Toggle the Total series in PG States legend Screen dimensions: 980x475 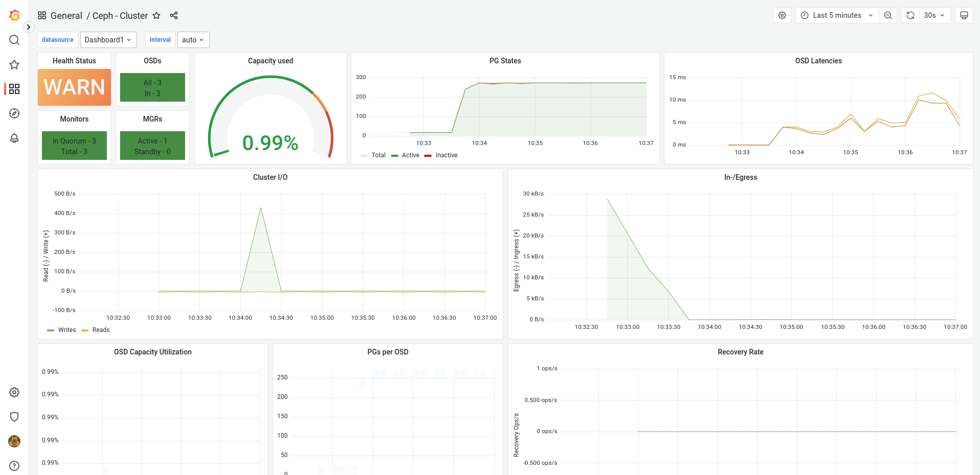tap(379, 155)
